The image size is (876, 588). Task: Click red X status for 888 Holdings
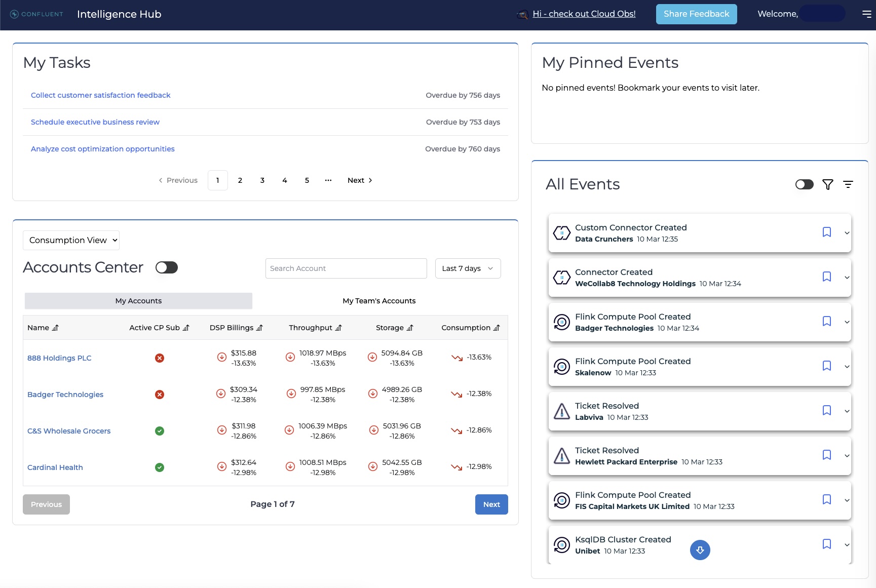tap(160, 358)
